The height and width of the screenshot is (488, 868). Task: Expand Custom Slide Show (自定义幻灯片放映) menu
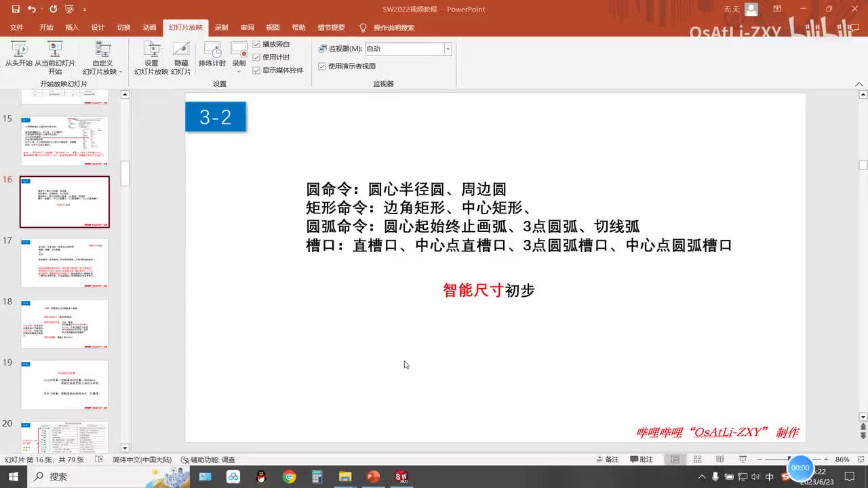tap(102, 58)
